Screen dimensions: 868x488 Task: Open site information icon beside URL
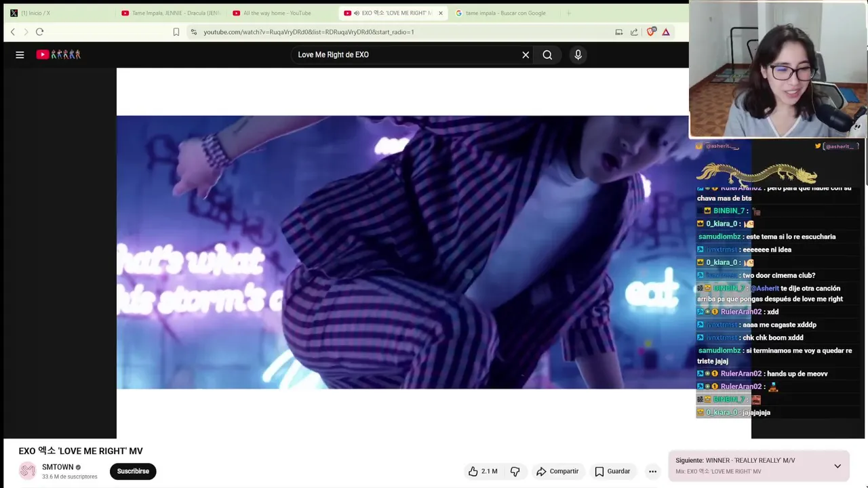click(x=194, y=32)
